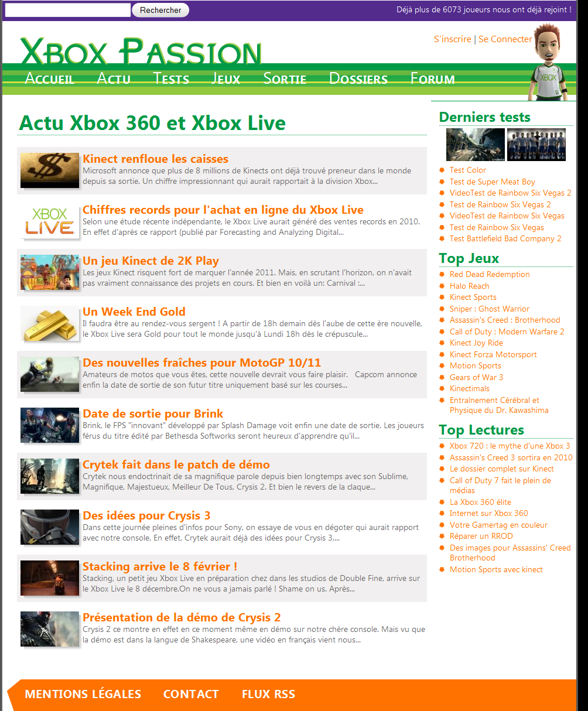This screenshot has width=588, height=711.
Task: Open the Jeux navigation item
Action: click(226, 78)
